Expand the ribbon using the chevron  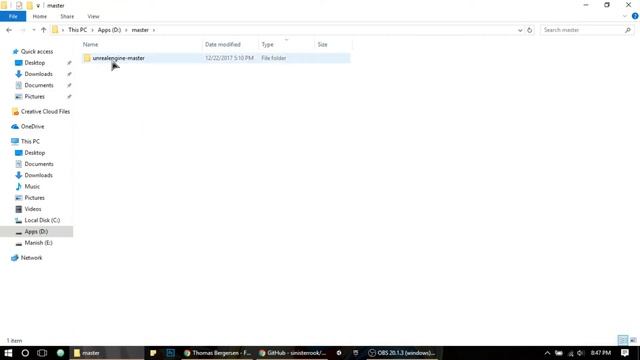click(624, 16)
